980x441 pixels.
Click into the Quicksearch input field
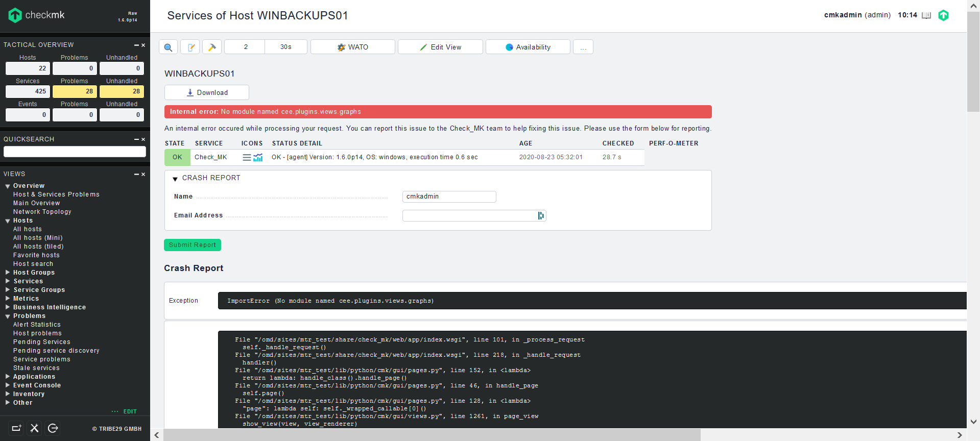point(75,152)
